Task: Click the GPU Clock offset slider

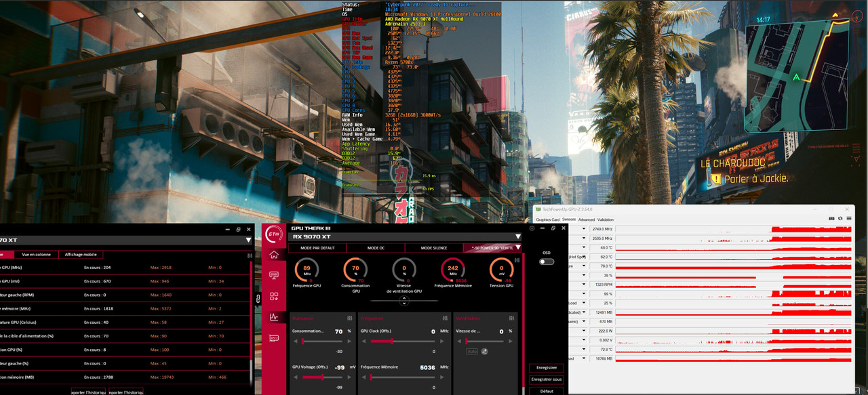Action: point(403,341)
